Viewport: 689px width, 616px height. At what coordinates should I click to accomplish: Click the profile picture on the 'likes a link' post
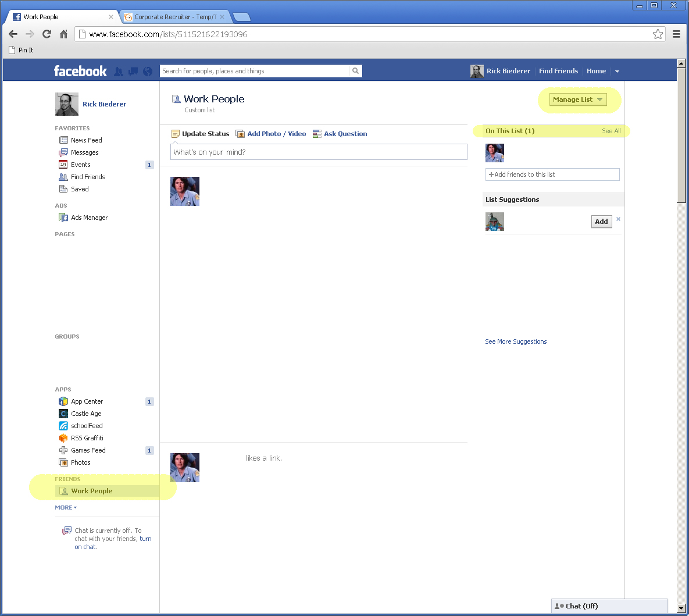pyautogui.click(x=185, y=468)
